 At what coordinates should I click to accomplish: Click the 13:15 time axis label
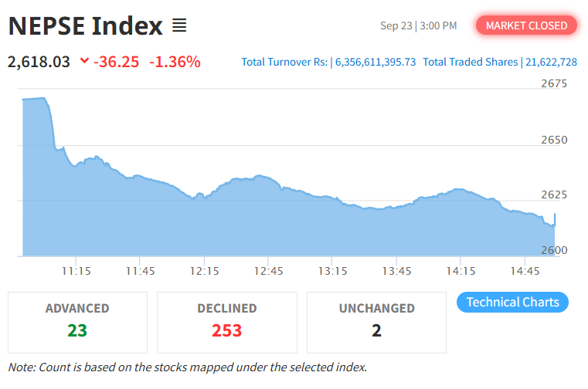pyautogui.click(x=332, y=271)
